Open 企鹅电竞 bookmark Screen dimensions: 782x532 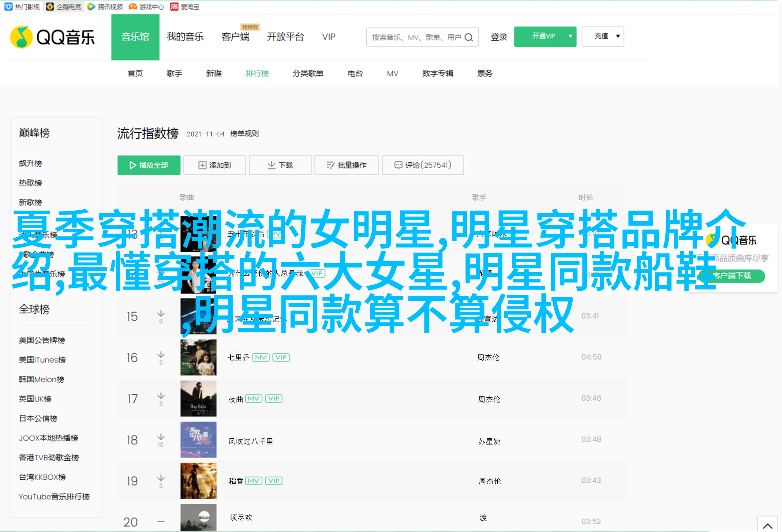(64, 7)
